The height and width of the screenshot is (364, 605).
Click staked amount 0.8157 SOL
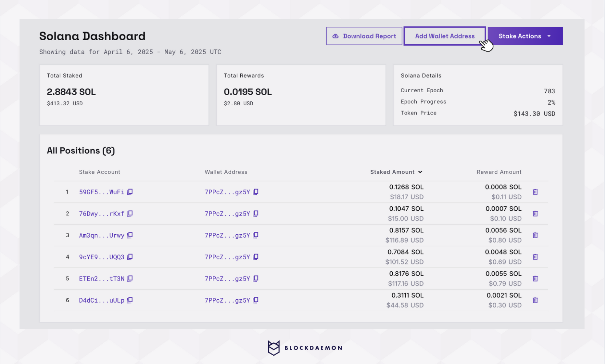[406, 230]
